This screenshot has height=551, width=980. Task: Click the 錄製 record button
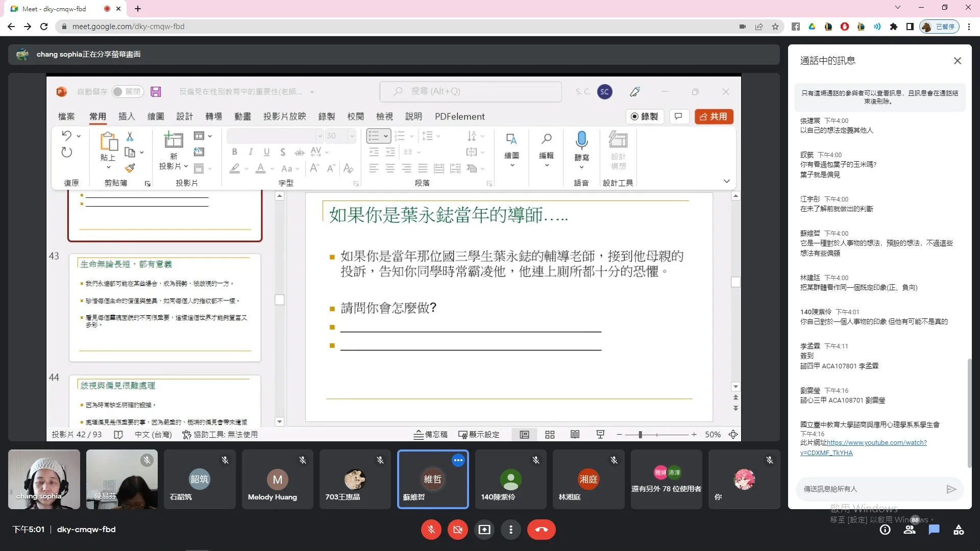point(644,116)
